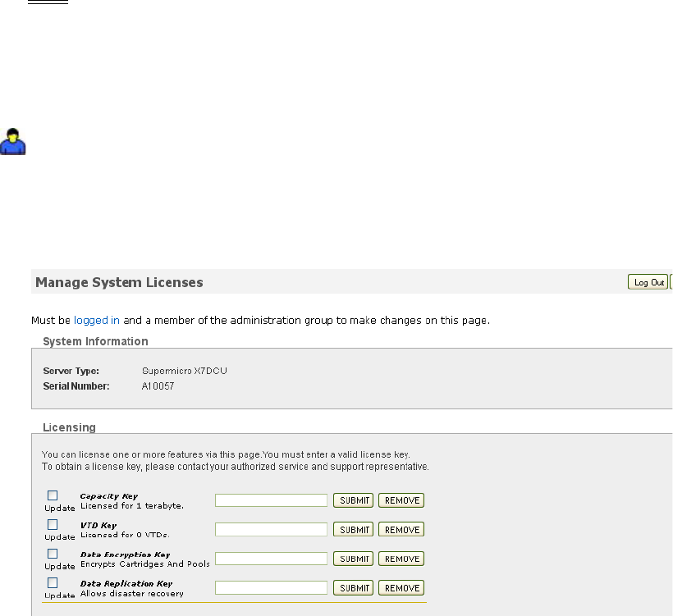Screen dimensions: 673x616
Task: Enable the Capacity Key update checkbox
Action: pyautogui.click(x=53, y=495)
